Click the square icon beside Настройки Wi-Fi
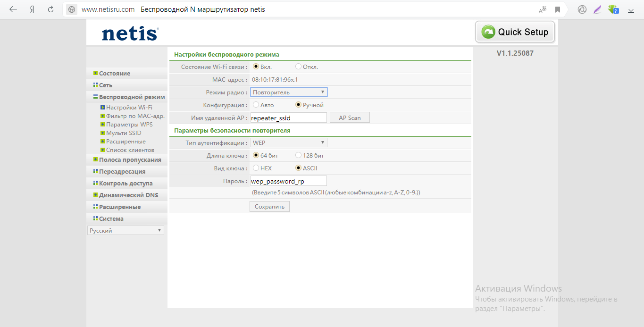 point(102,107)
